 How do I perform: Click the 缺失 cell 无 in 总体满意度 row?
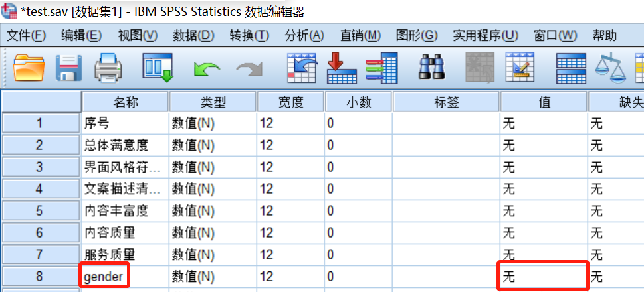(616, 145)
